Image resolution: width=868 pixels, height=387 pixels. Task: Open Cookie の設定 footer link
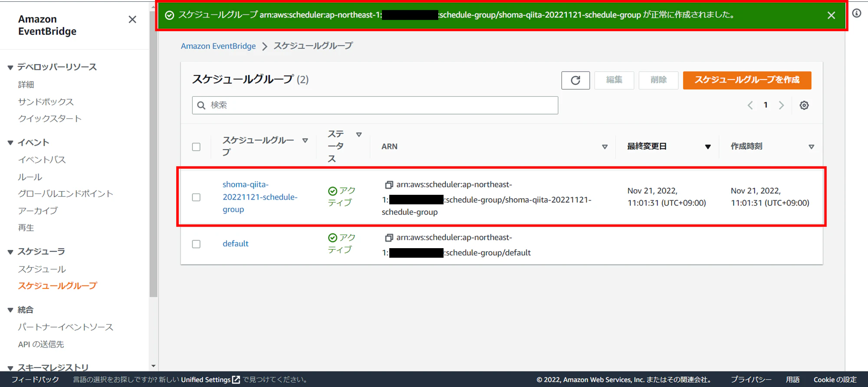point(835,380)
